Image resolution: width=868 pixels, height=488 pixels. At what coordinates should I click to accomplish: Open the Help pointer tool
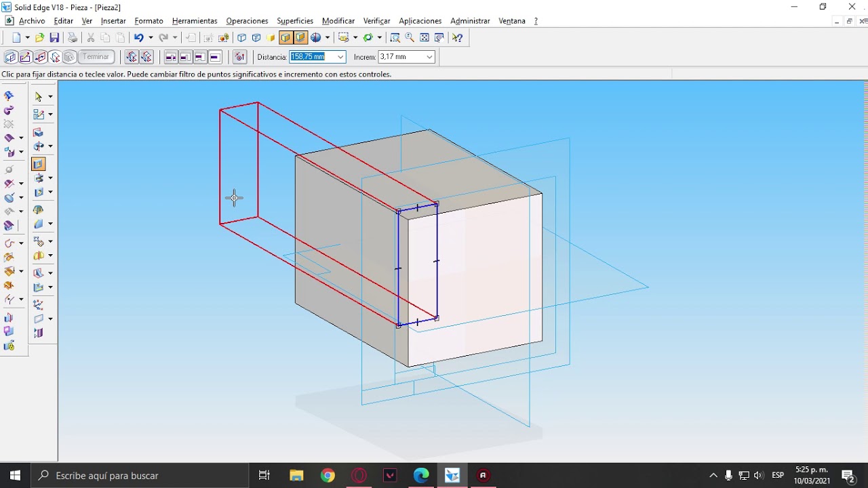pyautogui.click(x=457, y=38)
